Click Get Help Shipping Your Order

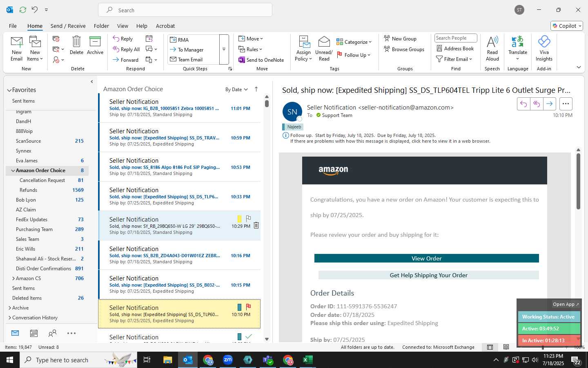(x=428, y=275)
